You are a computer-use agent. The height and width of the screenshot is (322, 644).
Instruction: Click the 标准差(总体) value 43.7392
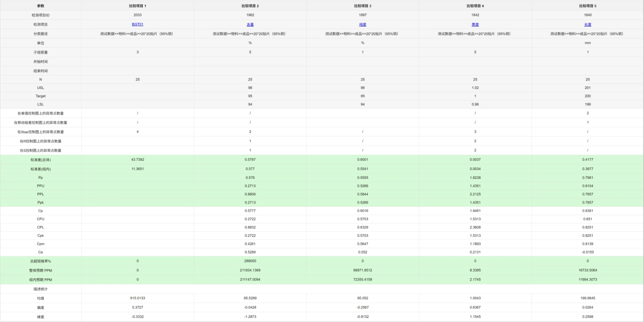click(x=137, y=160)
